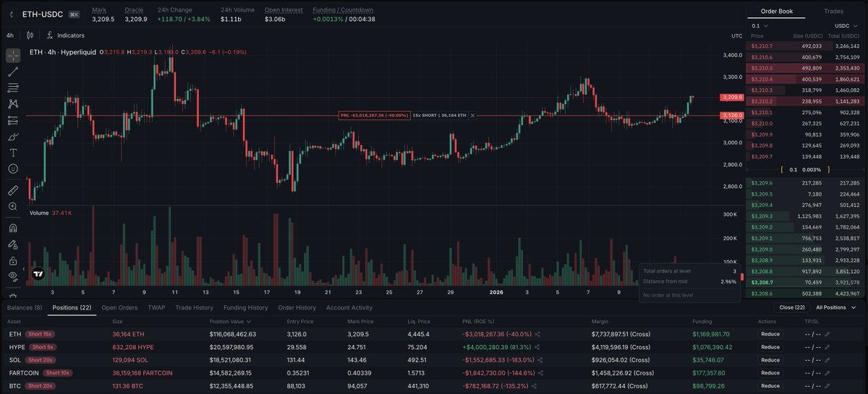Click the share icon beside ETH PNL
868x394 pixels.
click(x=537, y=334)
